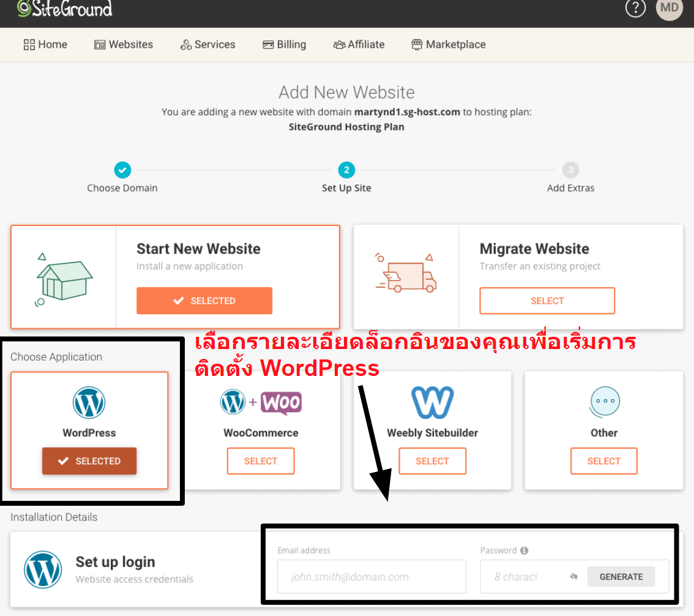The width and height of the screenshot is (694, 616).
Task: Click the Set Up Site step label
Action: coord(346,188)
